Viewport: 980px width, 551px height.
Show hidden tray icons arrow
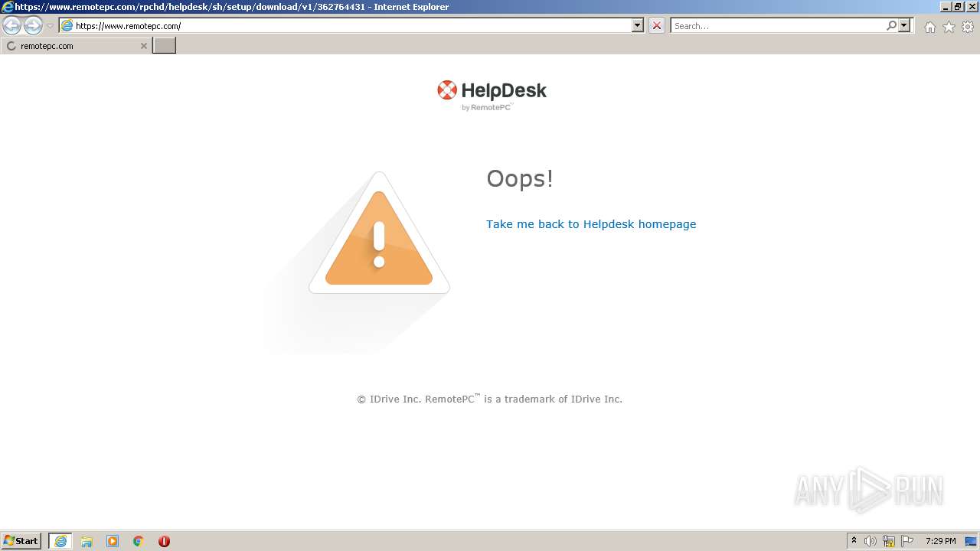(x=854, y=541)
